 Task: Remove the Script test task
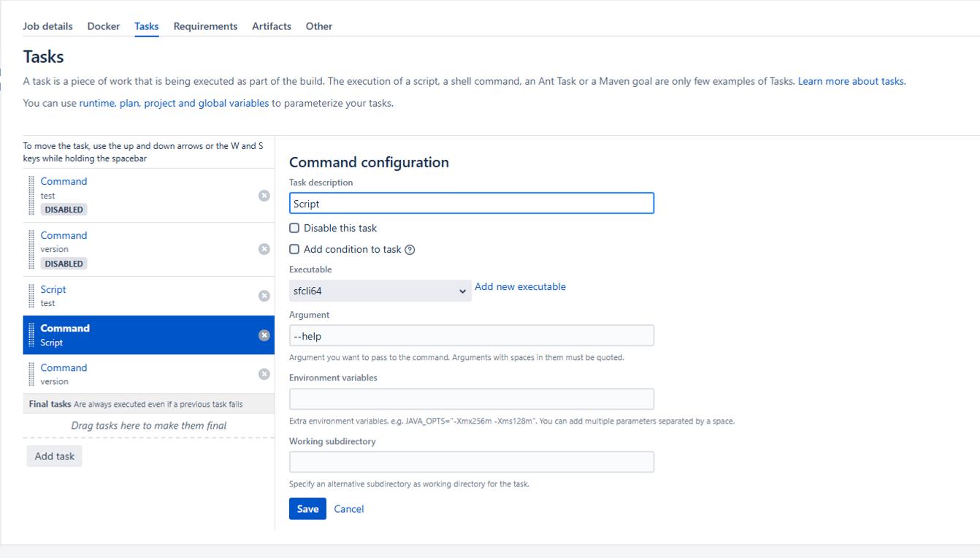click(x=264, y=296)
